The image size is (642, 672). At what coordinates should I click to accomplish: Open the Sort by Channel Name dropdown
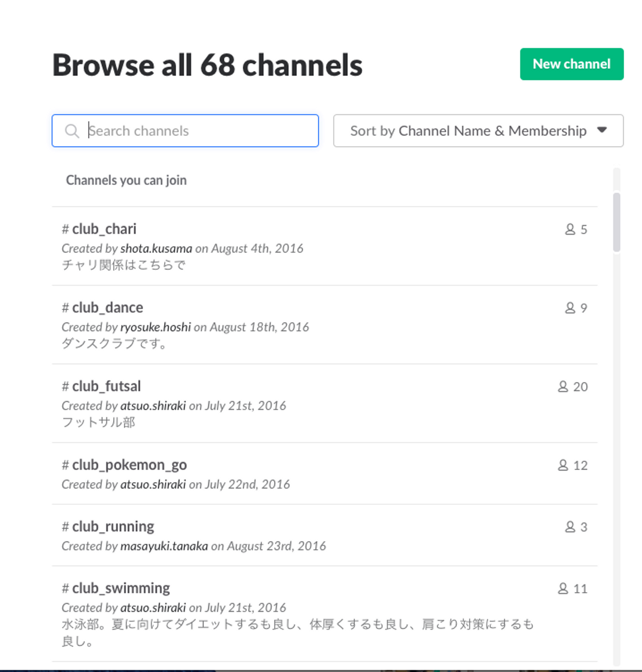point(478,131)
